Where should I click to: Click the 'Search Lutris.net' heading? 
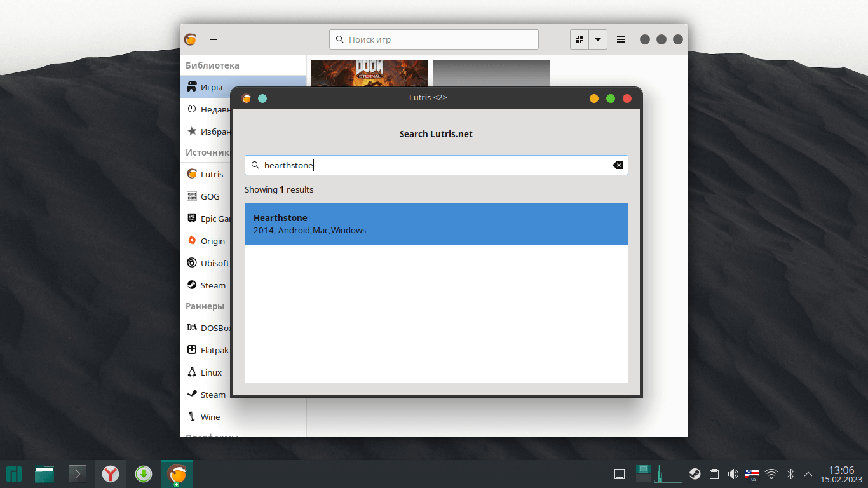point(436,134)
